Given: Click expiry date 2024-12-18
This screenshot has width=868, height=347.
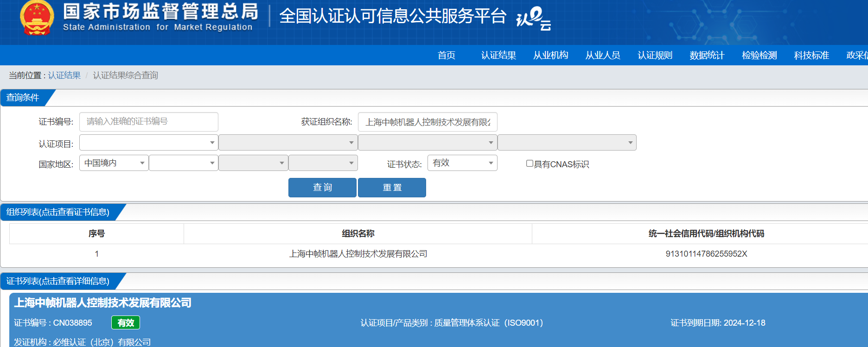Looking at the screenshot, I should [745, 323].
